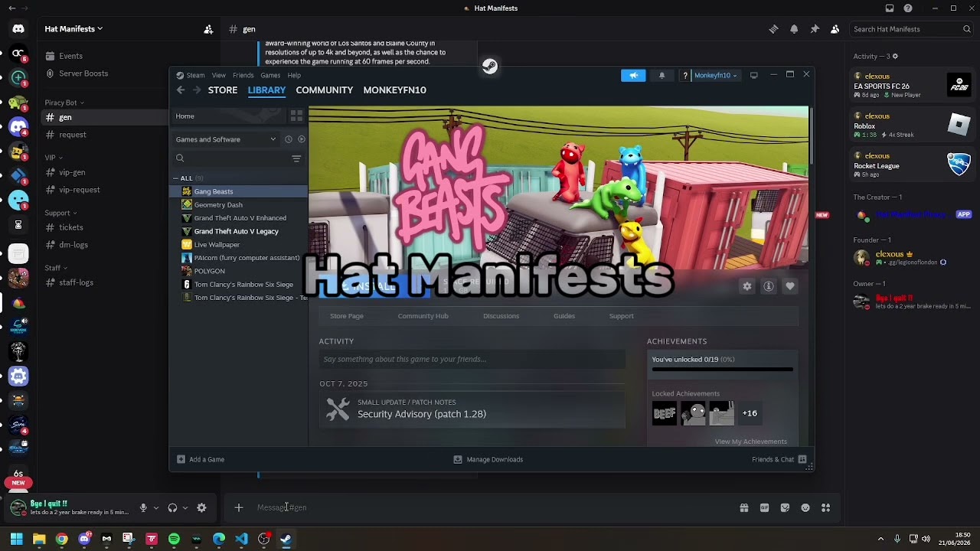The width and height of the screenshot is (980, 551).
Task: Open Windows Start menu
Action: click(16, 539)
